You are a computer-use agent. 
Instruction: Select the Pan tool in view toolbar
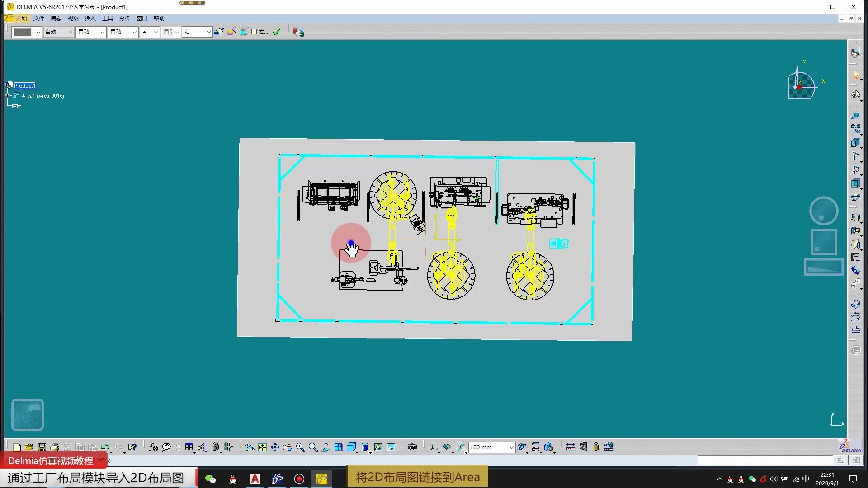point(275,447)
